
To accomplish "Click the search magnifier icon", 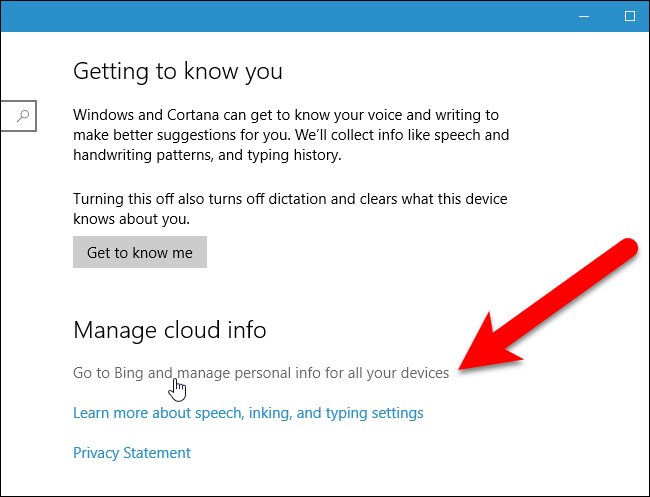I will tap(23, 117).
